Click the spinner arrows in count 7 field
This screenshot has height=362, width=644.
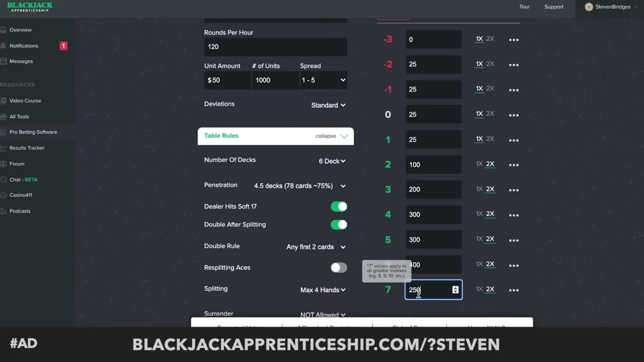(455, 290)
